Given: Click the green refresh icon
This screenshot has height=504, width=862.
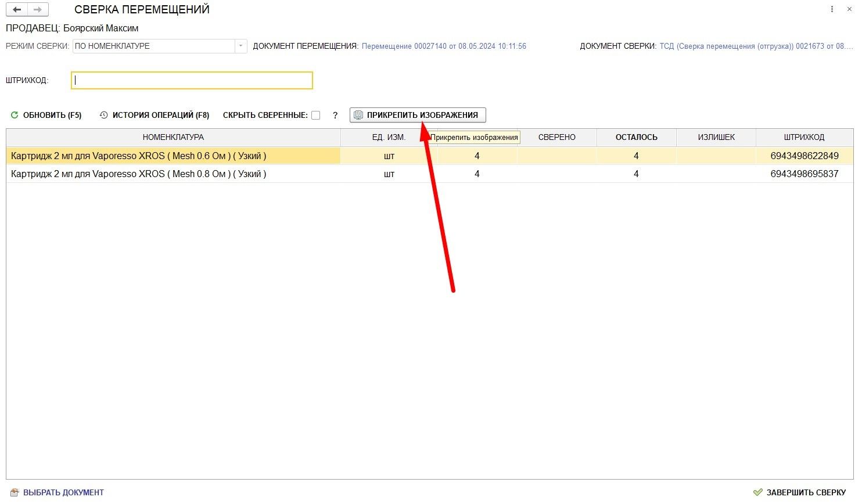Looking at the screenshot, I should [x=15, y=116].
